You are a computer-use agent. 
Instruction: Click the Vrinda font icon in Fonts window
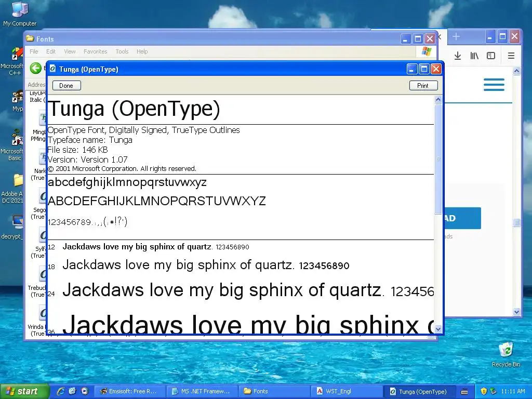[x=43, y=313]
